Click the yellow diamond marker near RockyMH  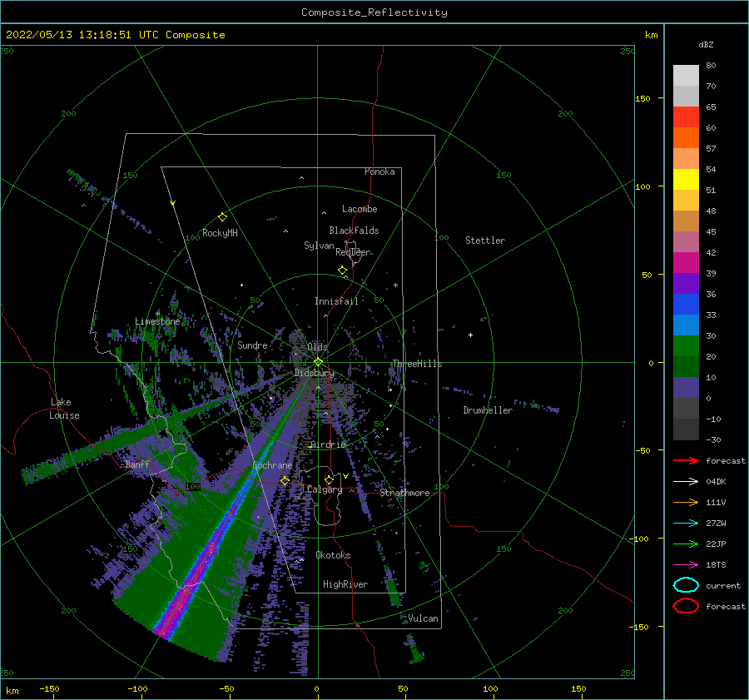222,217
